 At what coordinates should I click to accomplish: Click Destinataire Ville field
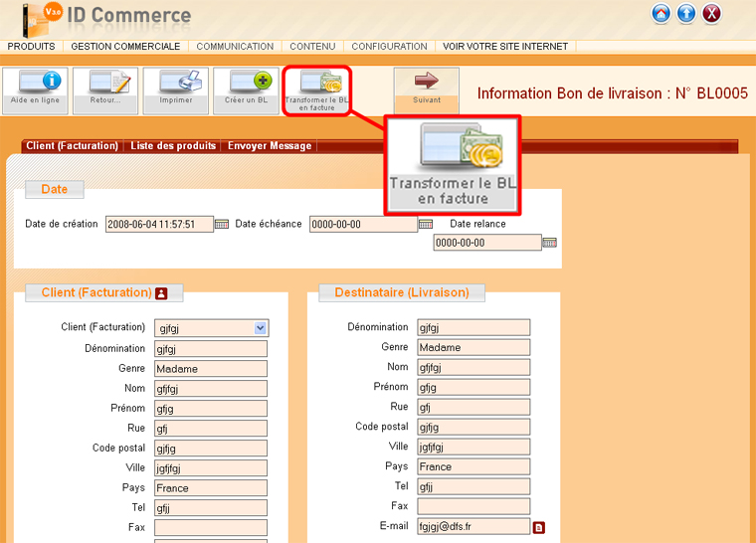pyautogui.click(x=473, y=447)
